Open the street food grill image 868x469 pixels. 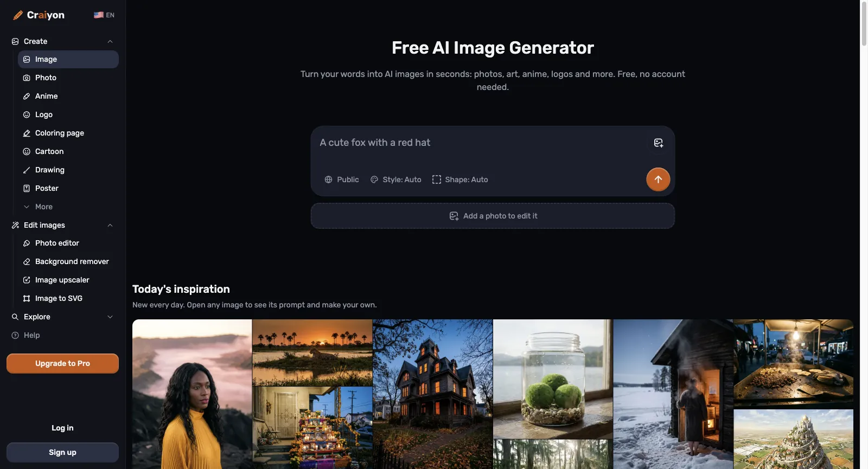point(794,363)
